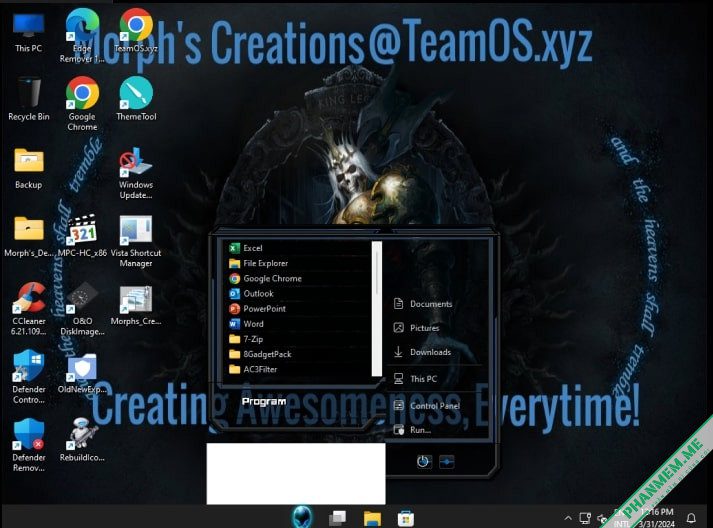Open the Backup folder on desktop
Viewport: 713px width, 528px height.
(28, 168)
